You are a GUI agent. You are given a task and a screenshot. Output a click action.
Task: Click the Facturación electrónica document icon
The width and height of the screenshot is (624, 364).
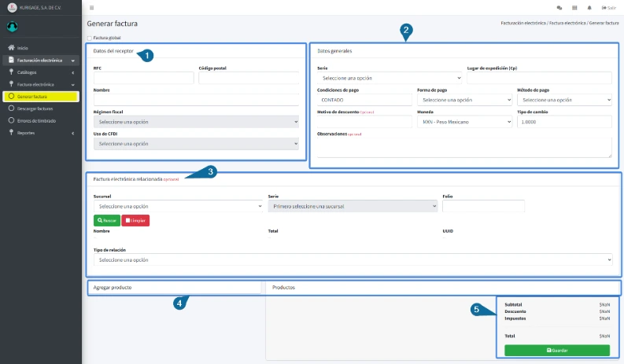(11, 60)
